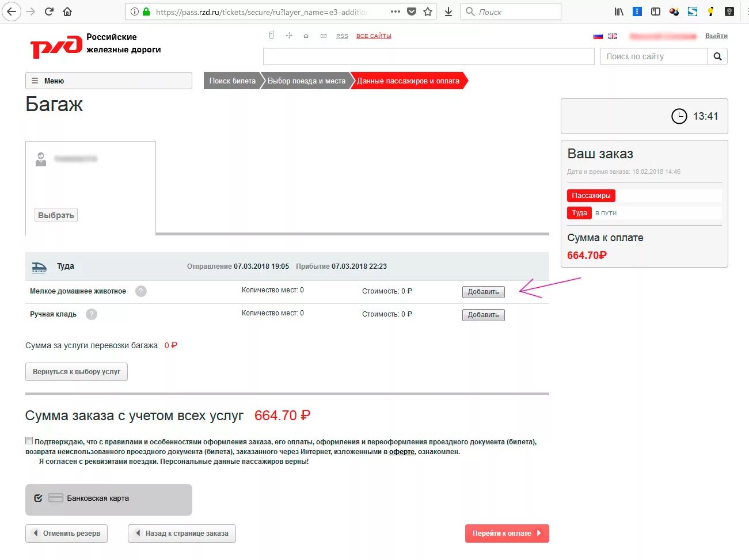Click the Выбрать button for passenger
The height and width of the screenshot is (560, 749).
point(56,215)
